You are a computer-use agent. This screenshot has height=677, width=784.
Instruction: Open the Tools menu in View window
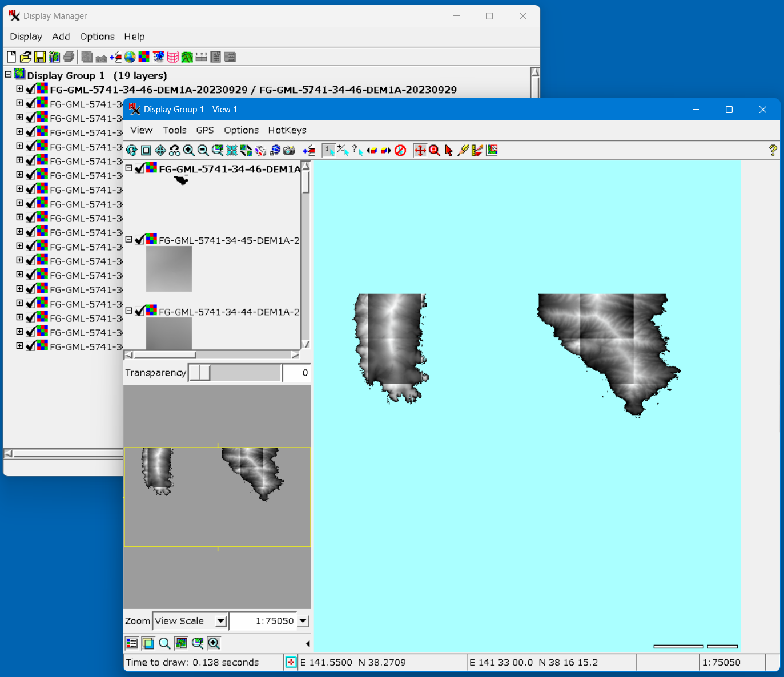click(174, 130)
